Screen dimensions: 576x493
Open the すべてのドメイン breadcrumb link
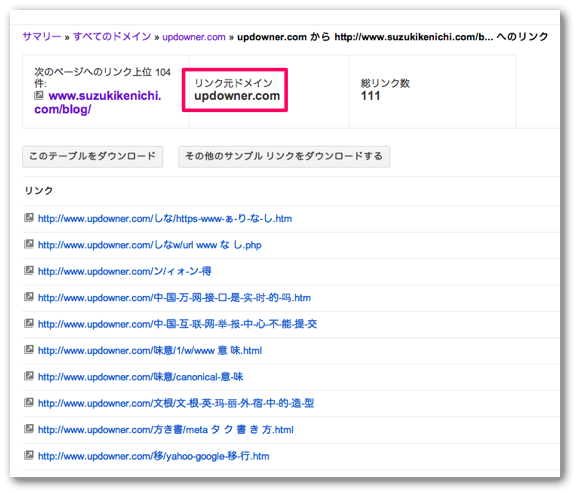pos(112,37)
